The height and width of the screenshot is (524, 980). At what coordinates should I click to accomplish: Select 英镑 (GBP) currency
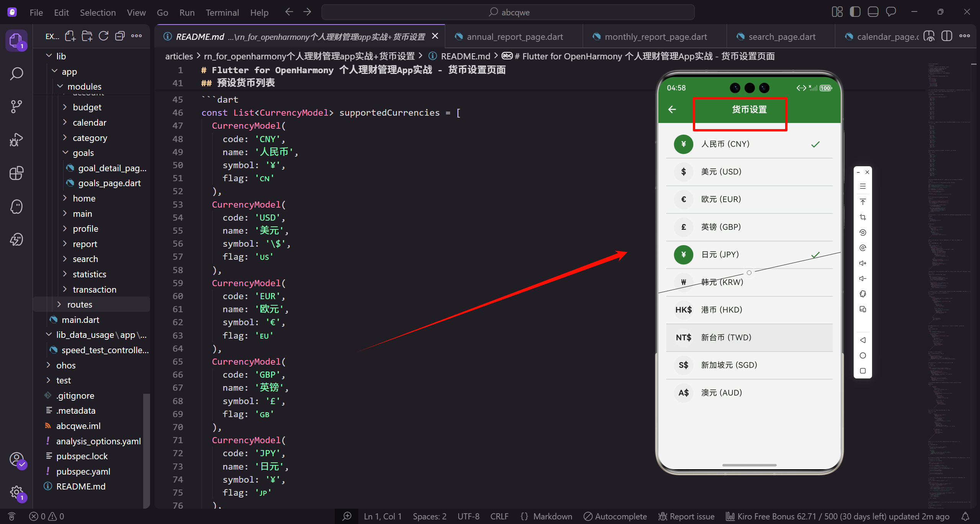749,227
